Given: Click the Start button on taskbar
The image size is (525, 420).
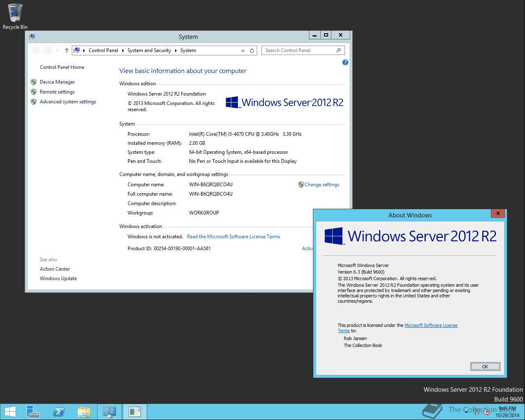Looking at the screenshot, I should click(10, 412).
